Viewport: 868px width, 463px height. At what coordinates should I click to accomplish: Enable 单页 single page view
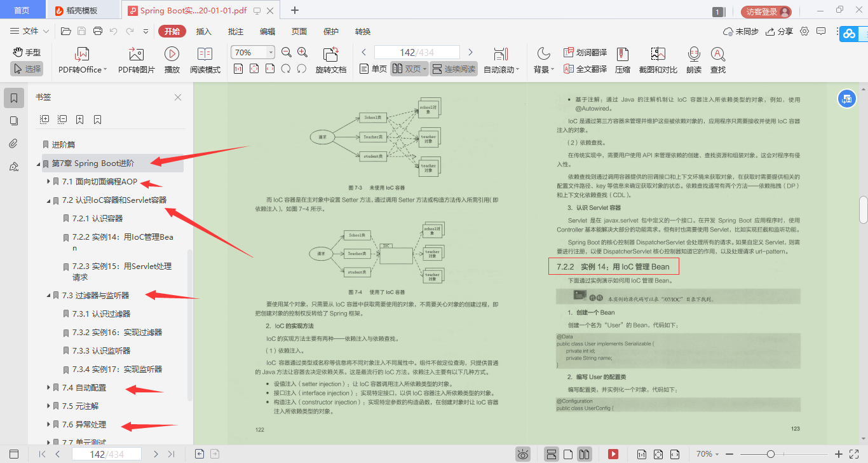click(x=373, y=69)
